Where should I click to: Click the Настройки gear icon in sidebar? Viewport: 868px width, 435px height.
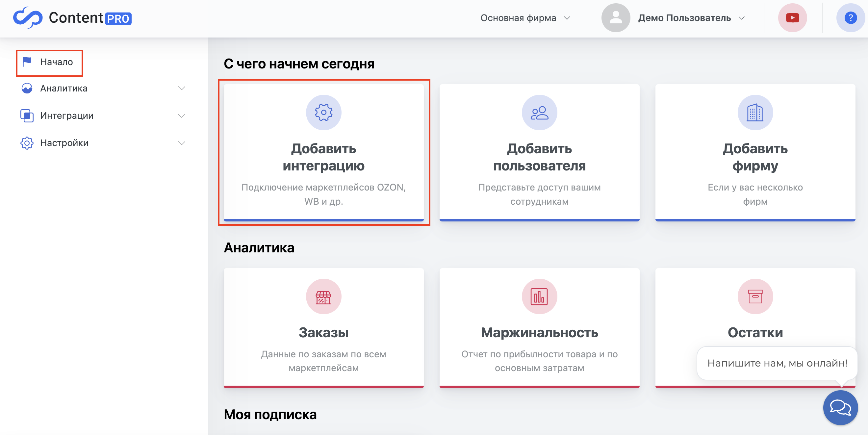[27, 143]
